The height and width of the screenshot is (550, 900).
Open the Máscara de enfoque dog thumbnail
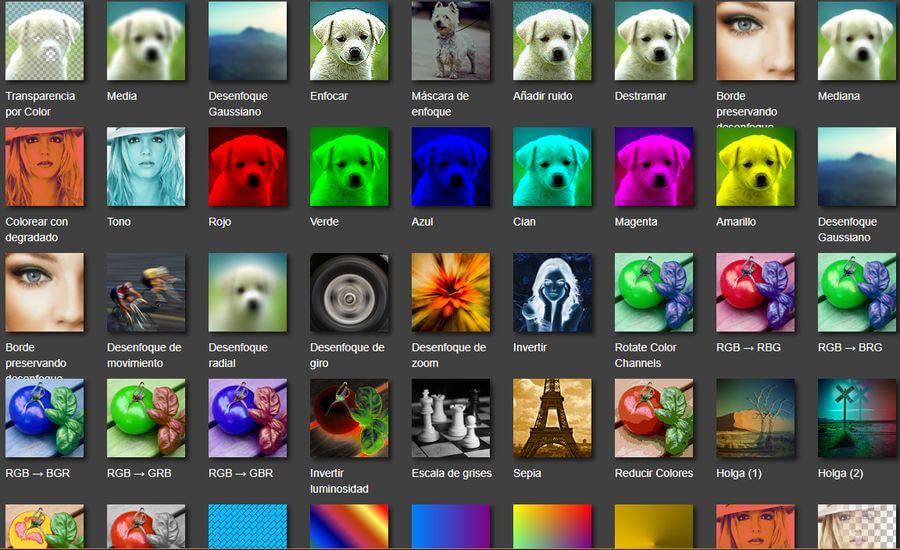[451, 41]
